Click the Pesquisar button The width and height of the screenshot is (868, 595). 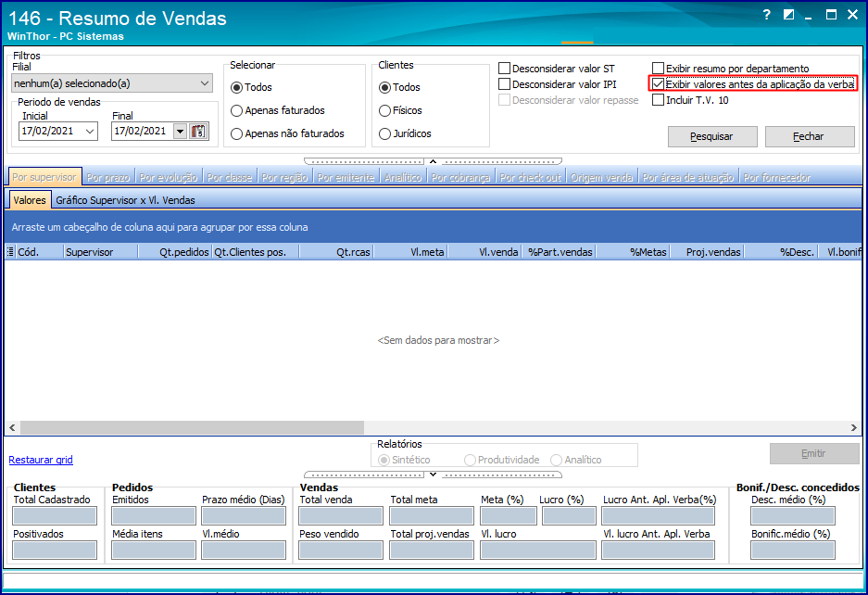point(712,136)
